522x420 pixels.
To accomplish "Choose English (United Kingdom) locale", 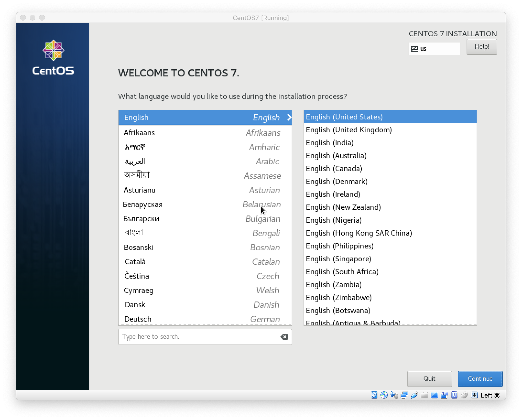I will [x=349, y=130].
